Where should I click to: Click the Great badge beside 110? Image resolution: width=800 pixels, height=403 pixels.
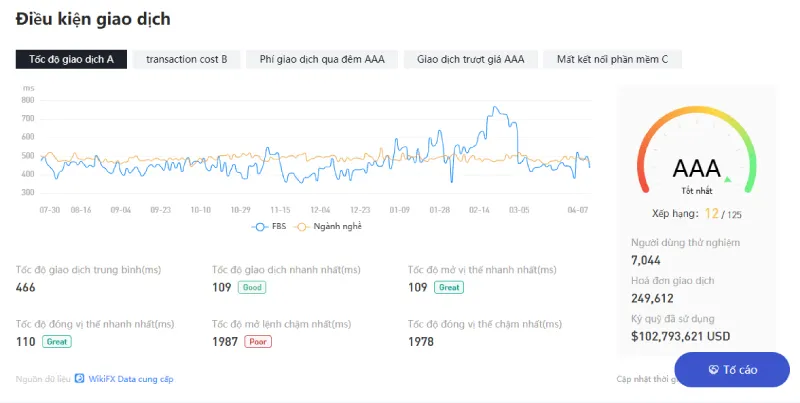(57, 342)
